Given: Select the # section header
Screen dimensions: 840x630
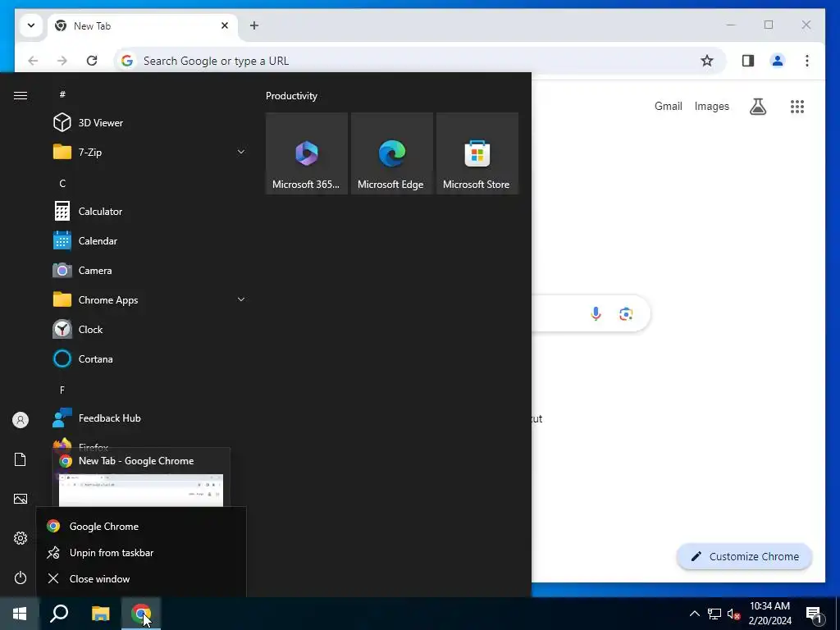Looking at the screenshot, I should pos(62,94).
